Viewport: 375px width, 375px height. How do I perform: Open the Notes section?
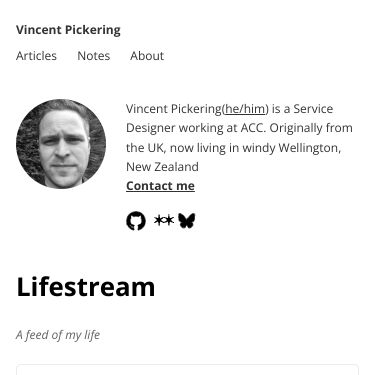tap(94, 56)
